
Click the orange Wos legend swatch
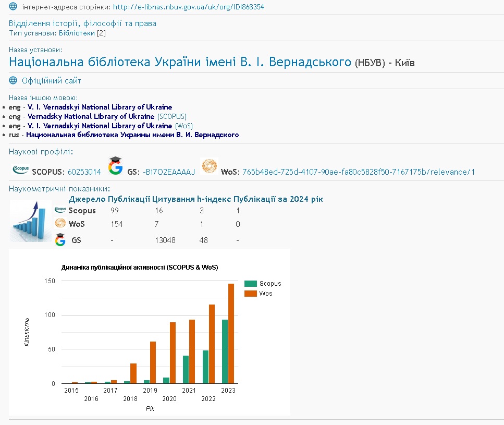[250, 294]
